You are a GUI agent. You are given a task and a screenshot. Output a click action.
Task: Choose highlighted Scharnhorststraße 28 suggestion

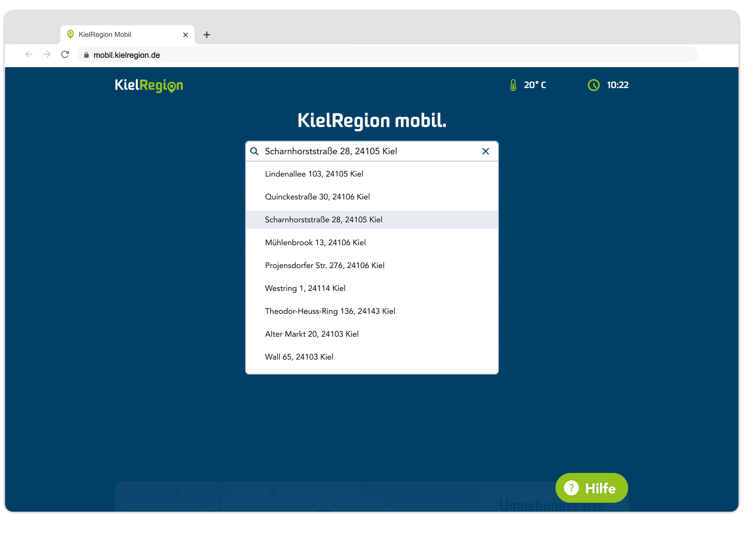tap(323, 220)
